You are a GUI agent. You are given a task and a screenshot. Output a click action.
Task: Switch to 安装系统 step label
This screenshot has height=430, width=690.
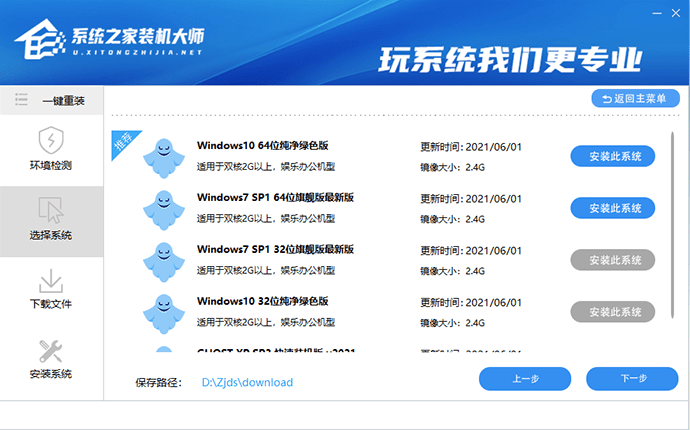pos(51,374)
